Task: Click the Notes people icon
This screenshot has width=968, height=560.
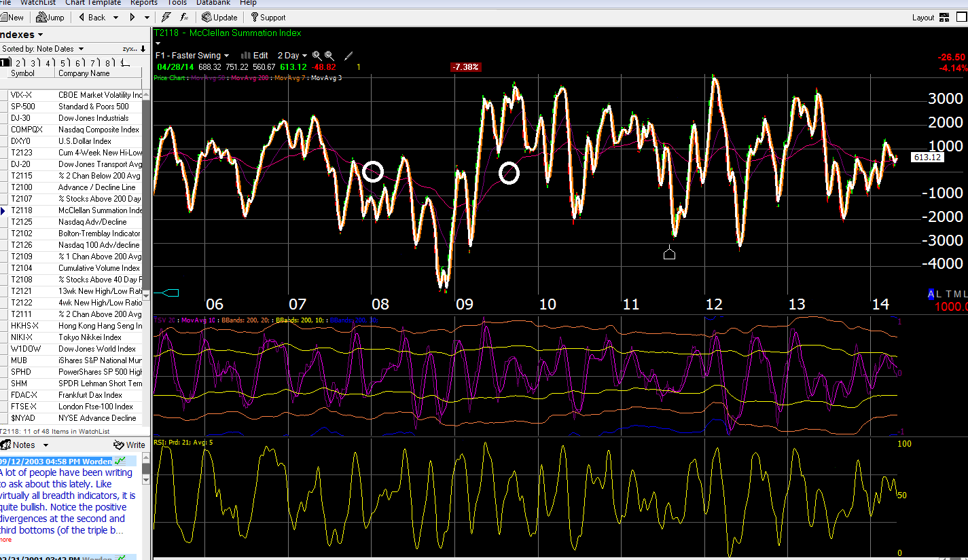Action: coord(5,445)
